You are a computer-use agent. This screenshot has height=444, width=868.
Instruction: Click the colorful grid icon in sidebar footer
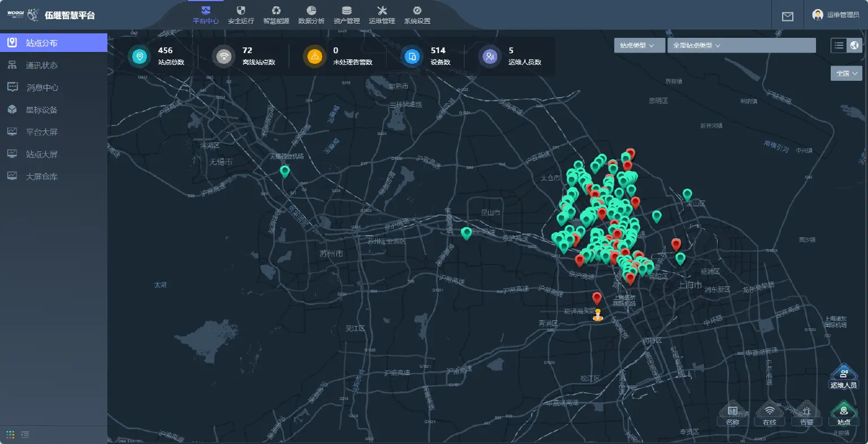click(10, 434)
